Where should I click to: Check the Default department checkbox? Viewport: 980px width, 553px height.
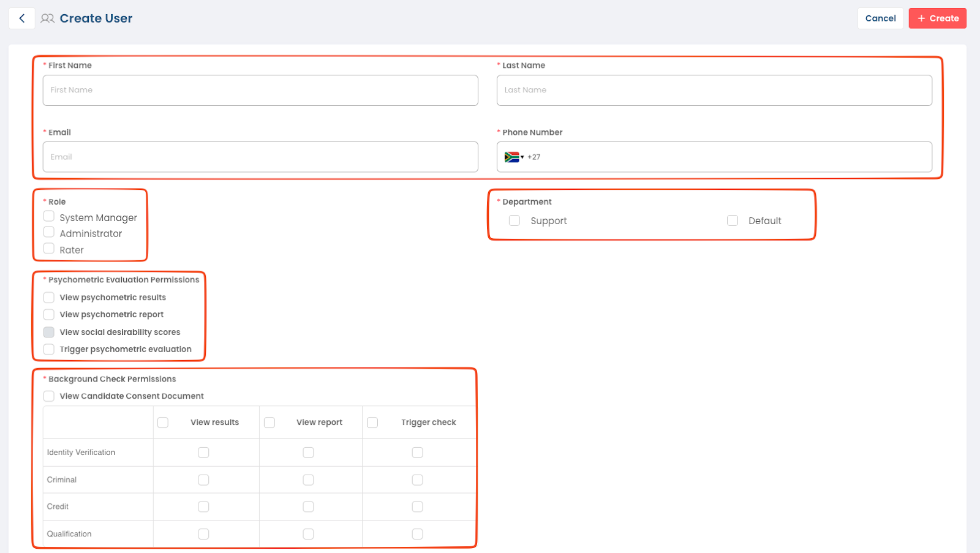733,220
